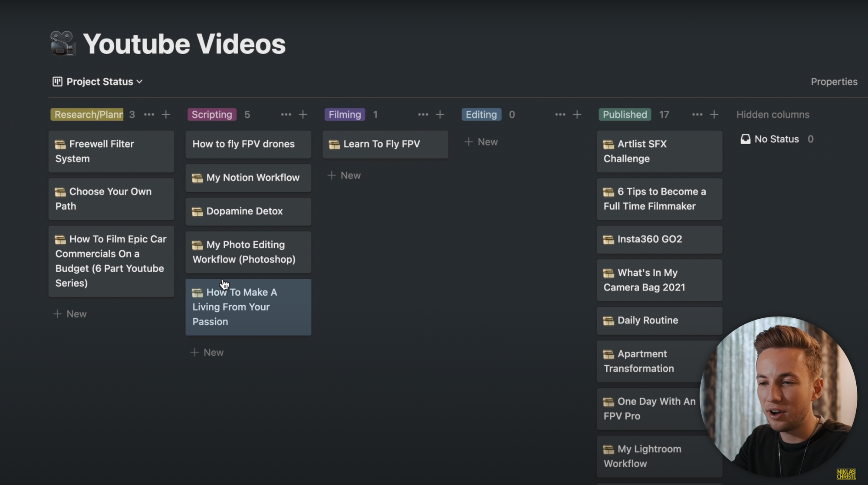Add a card via Scripting header plus icon
868x485 pixels.
(303, 115)
